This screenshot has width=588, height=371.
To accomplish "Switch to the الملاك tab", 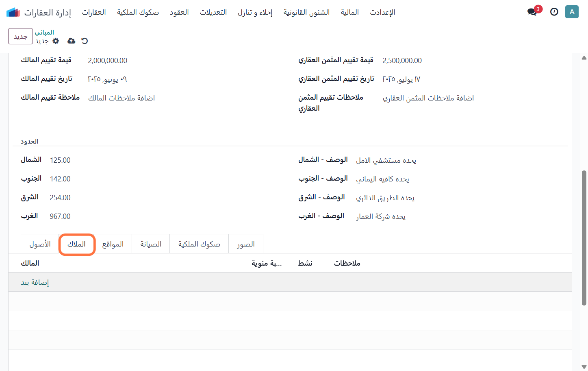I will (x=76, y=244).
